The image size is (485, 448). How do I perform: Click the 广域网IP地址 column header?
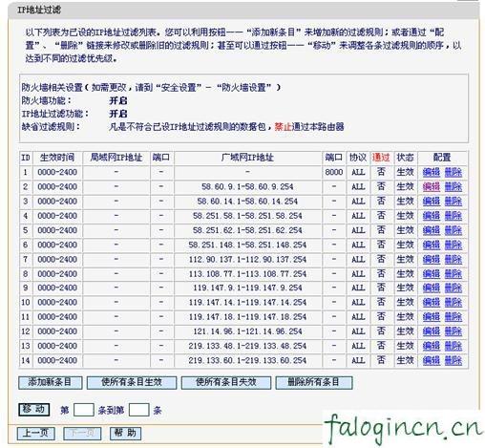click(247, 158)
